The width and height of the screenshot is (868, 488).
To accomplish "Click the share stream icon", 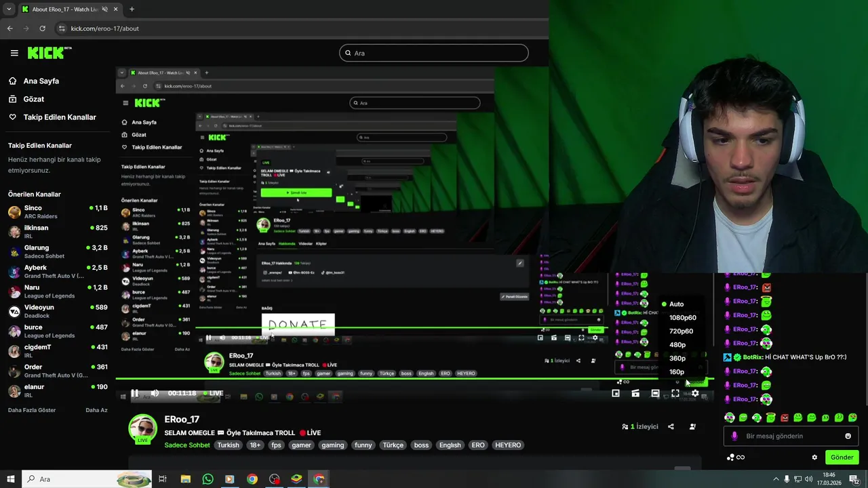I will (671, 427).
